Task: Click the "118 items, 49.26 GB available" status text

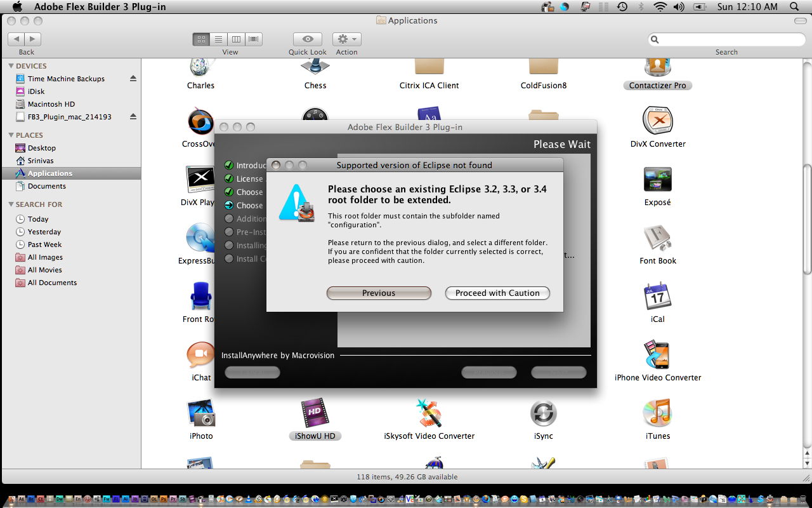Action: [407, 477]
